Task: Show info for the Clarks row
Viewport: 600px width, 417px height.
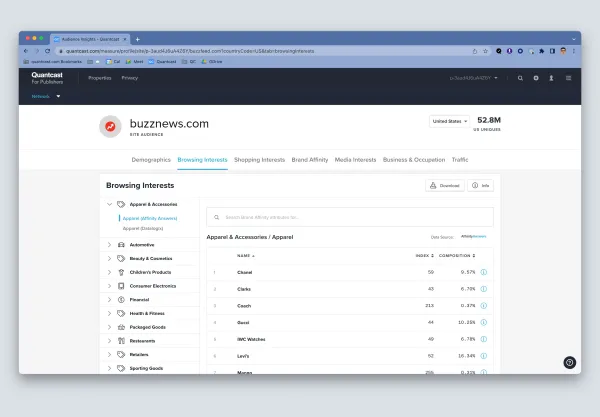Action: pos(484,289)
